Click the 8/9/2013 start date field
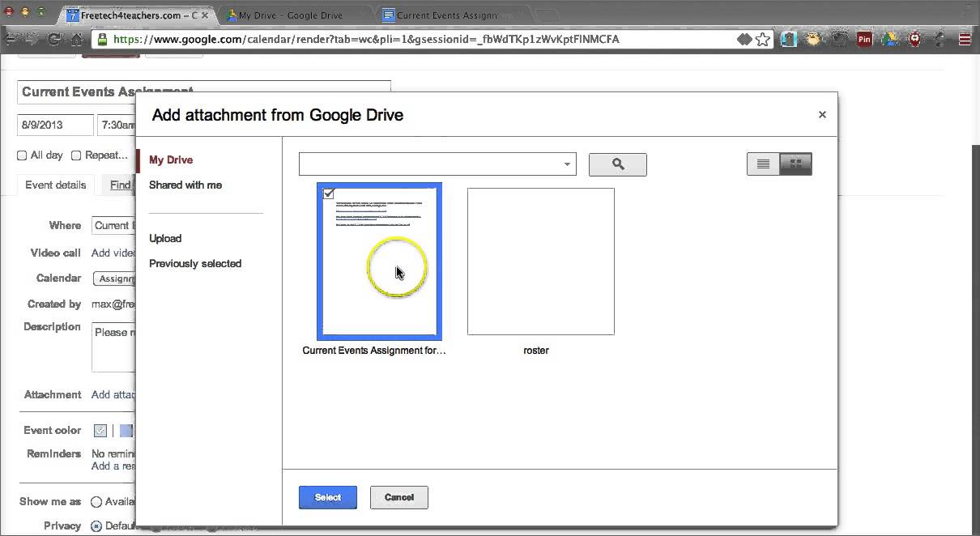Viewport: 980px width, 536px height. (x=55, y=125)
